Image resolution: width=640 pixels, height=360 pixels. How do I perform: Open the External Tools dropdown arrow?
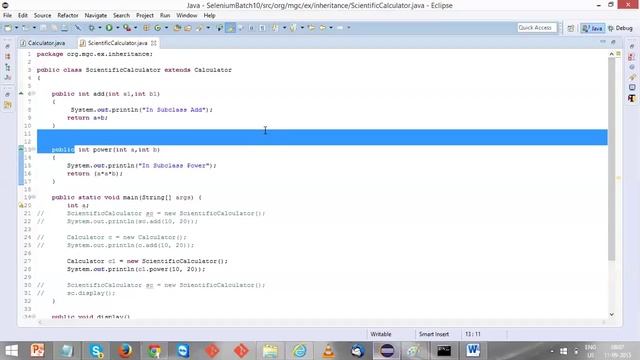click(136, 28)
